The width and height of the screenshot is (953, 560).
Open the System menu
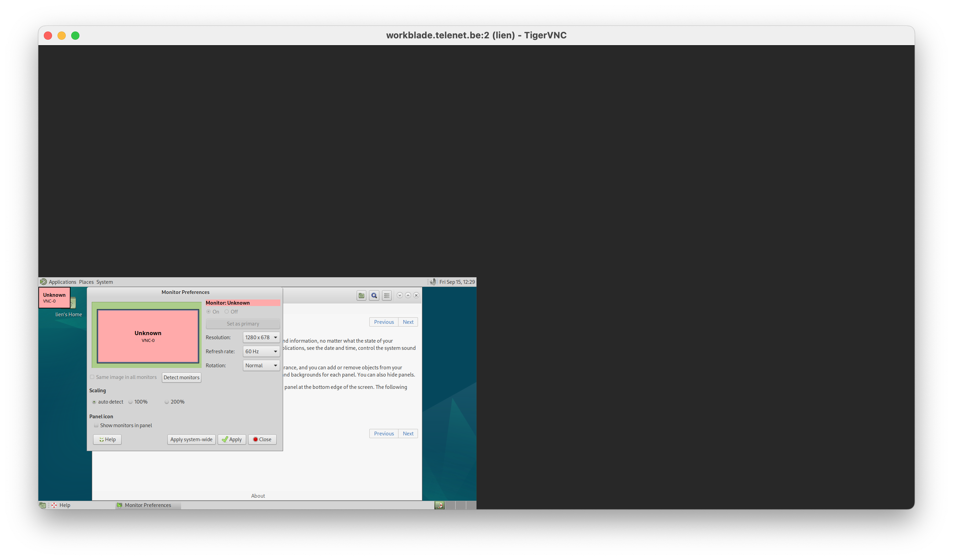click(x=104, y=282)
